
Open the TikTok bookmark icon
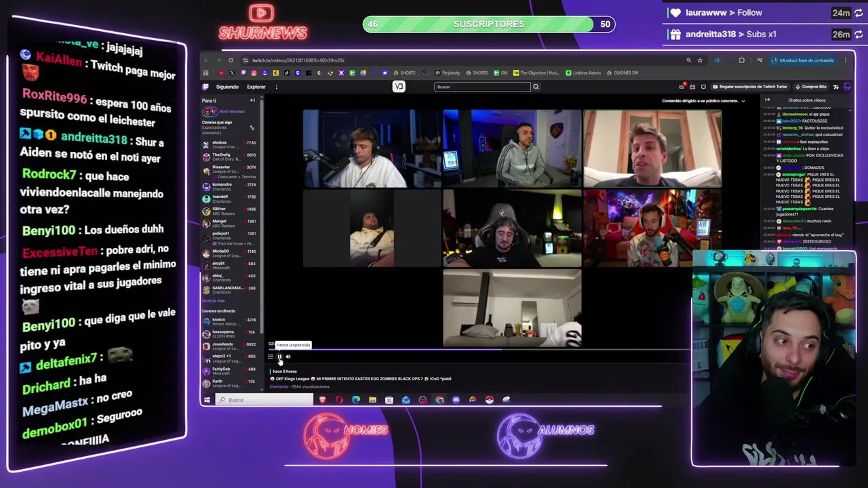click(x=286, y=73)
